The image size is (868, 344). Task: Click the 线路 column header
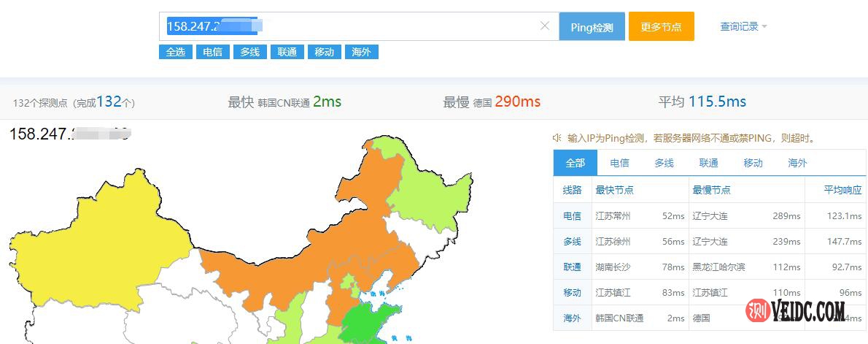pos(573,190)
